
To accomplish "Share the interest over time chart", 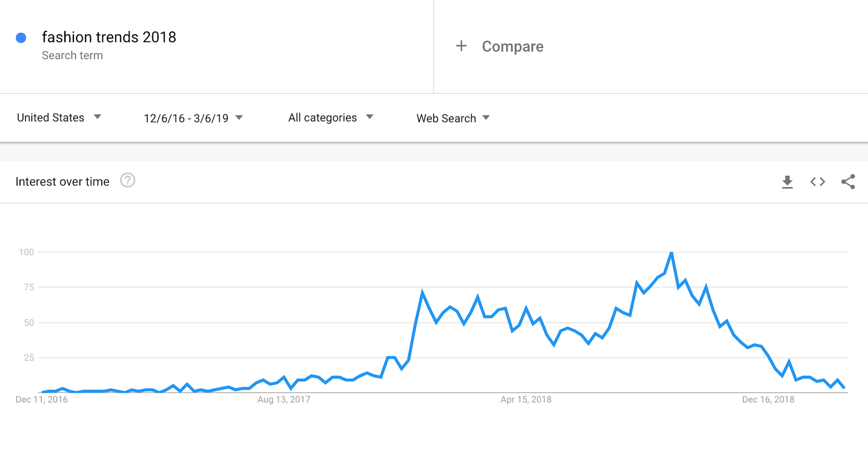I will click(848, 182).
